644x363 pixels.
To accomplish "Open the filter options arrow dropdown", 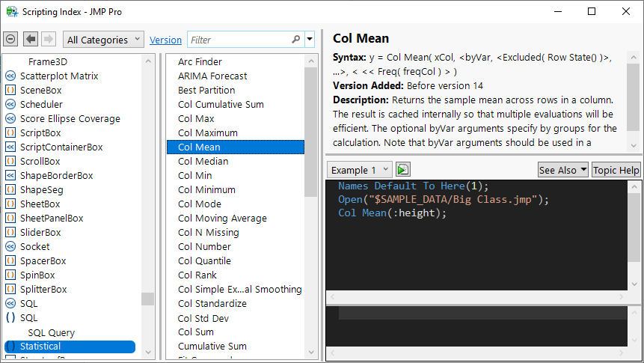I will pos(310,40).
